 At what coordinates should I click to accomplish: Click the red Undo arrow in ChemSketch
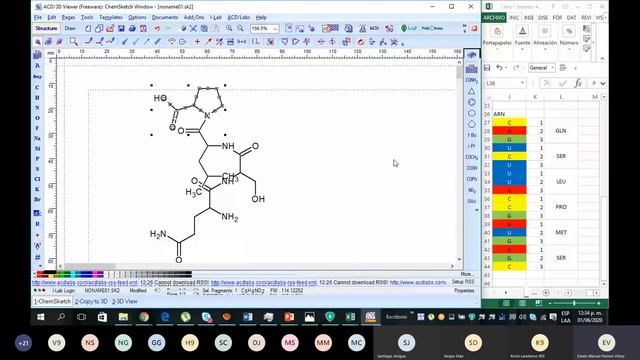(x=157, y=29)
